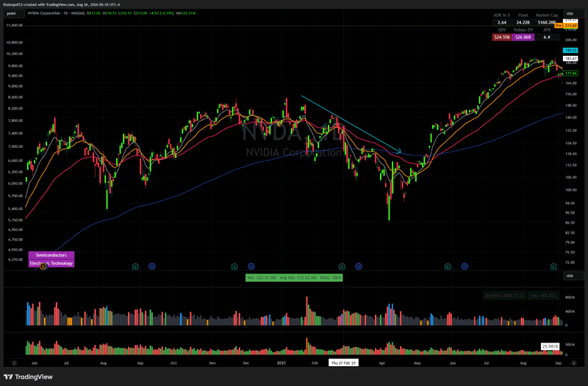
Task: Click the 800M volume axis label
Action: click(x=569, y=297)
